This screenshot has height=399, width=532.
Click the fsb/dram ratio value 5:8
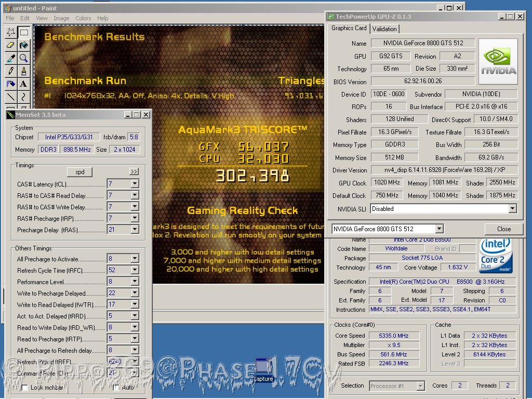point(134,137)
